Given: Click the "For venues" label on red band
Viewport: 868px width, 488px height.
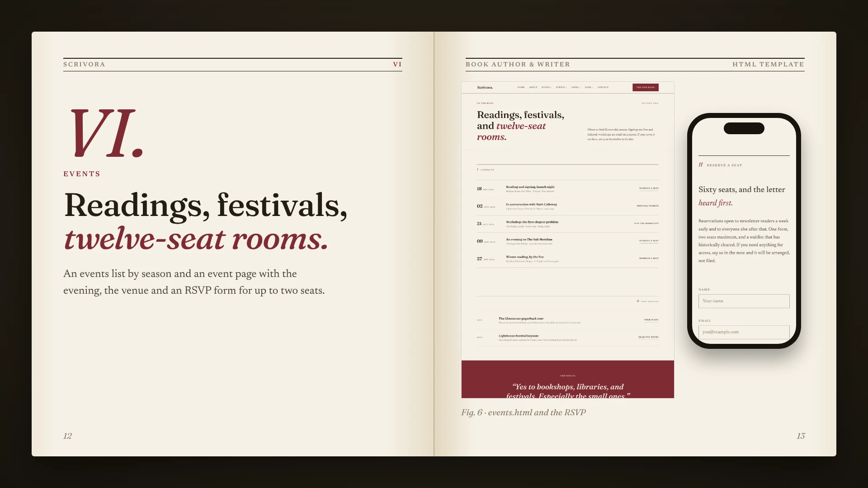Looking at the screenshot, I should (568, 376).
